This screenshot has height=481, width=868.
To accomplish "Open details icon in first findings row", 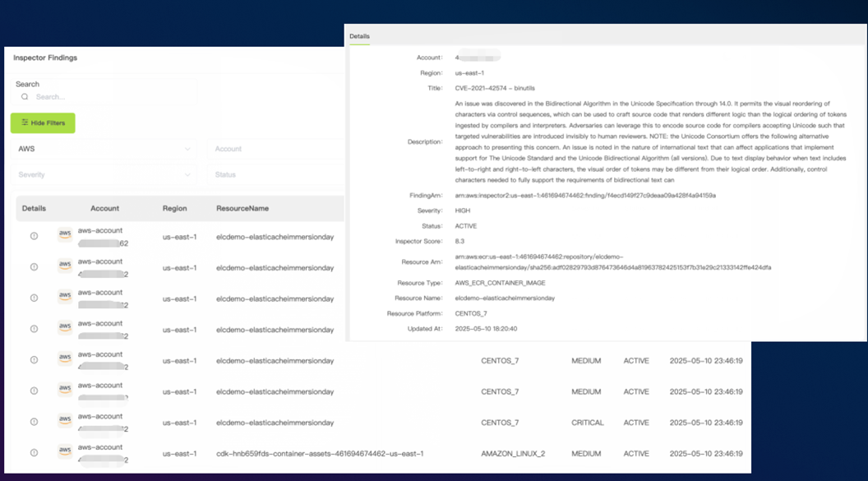I will [34, 236].
